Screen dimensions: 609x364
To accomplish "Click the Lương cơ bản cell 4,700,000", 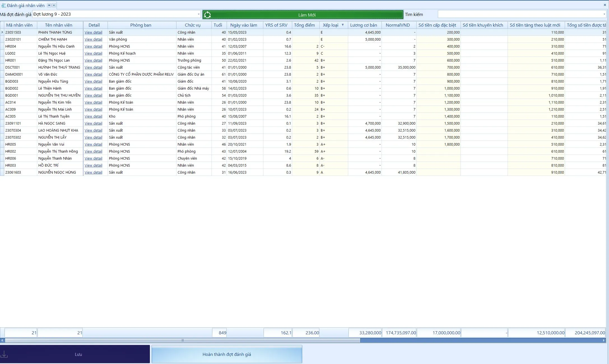I will (x=365, y=123).
